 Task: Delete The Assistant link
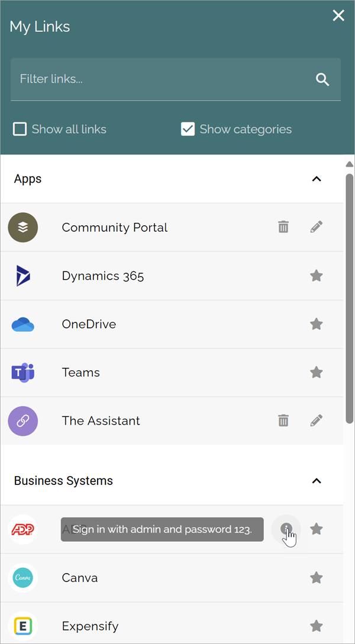pos(283,420)
